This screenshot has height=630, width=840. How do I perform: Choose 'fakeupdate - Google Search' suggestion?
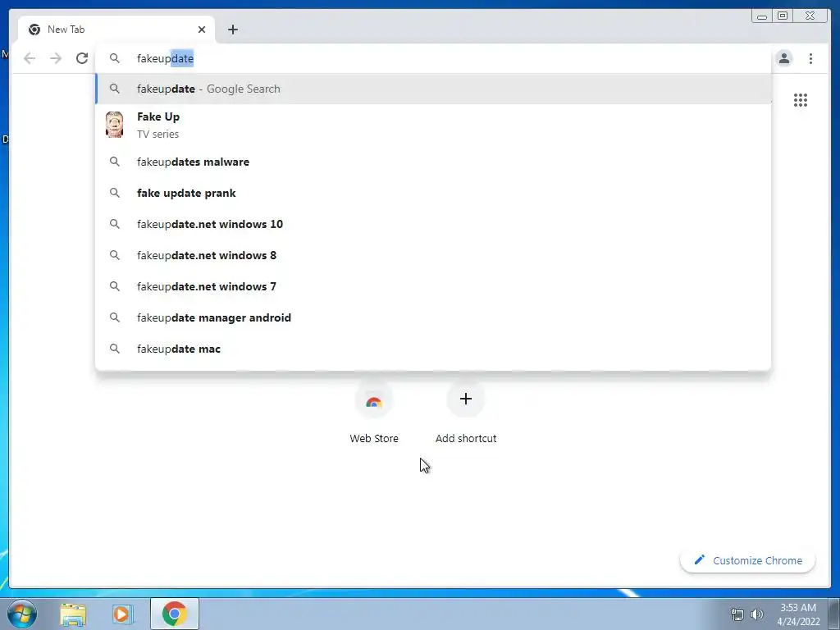433,89
